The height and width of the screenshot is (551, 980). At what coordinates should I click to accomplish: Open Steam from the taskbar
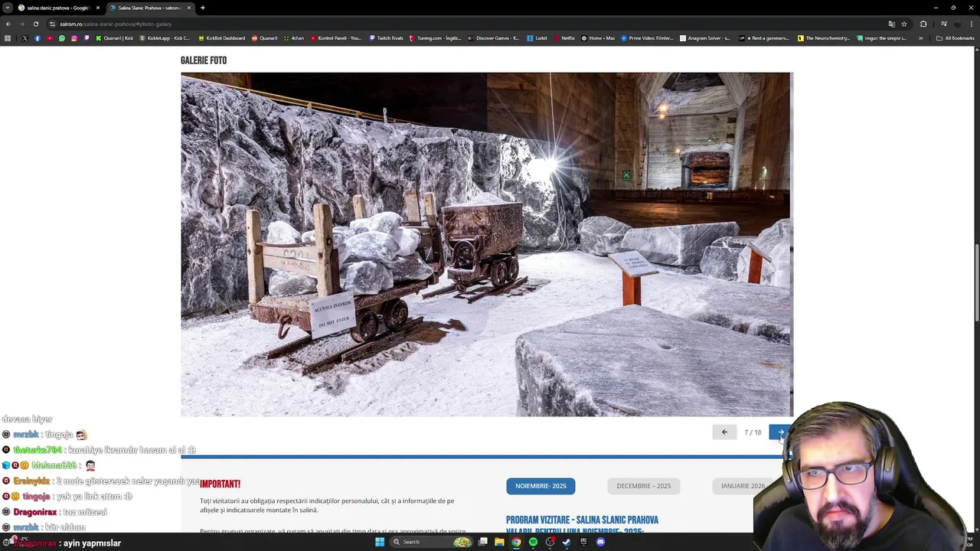(x=567, y=542)
